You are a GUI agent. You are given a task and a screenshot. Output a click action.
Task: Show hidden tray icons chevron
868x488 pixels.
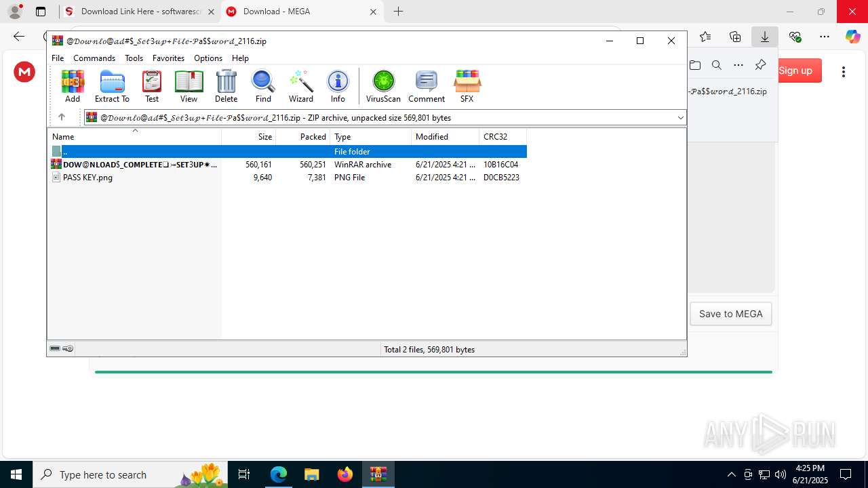(731, 474)
